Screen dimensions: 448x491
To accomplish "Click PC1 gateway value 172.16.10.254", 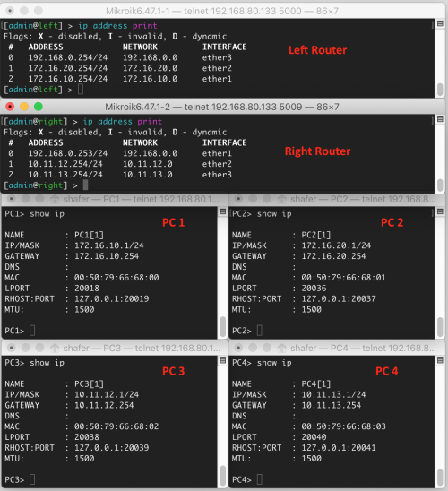I will pos(107,256).
